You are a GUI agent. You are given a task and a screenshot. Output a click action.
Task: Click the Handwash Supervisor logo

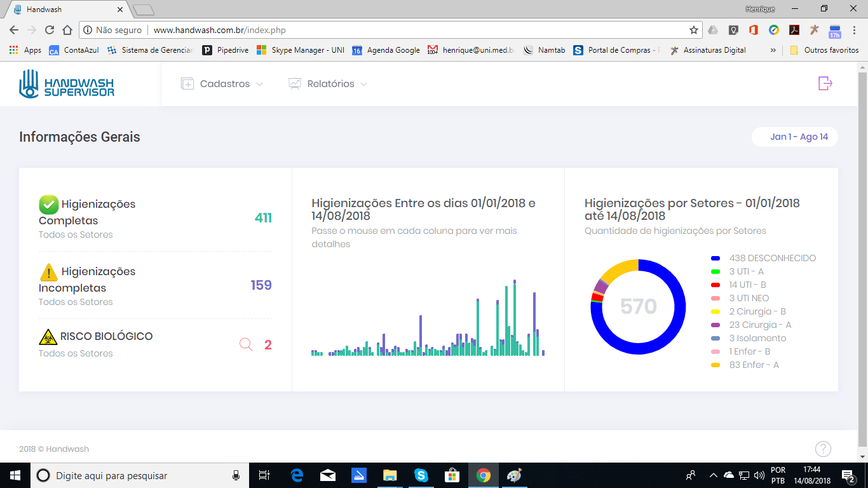[67, 84]
